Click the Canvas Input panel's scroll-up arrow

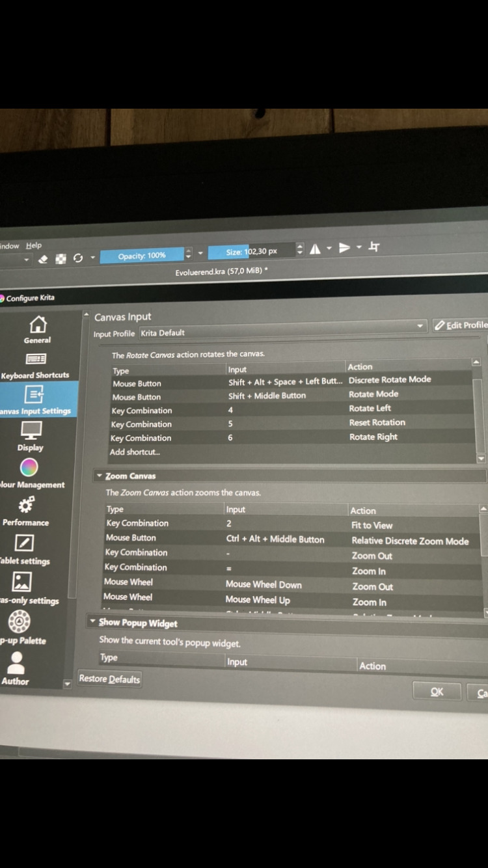coord(87,315)
